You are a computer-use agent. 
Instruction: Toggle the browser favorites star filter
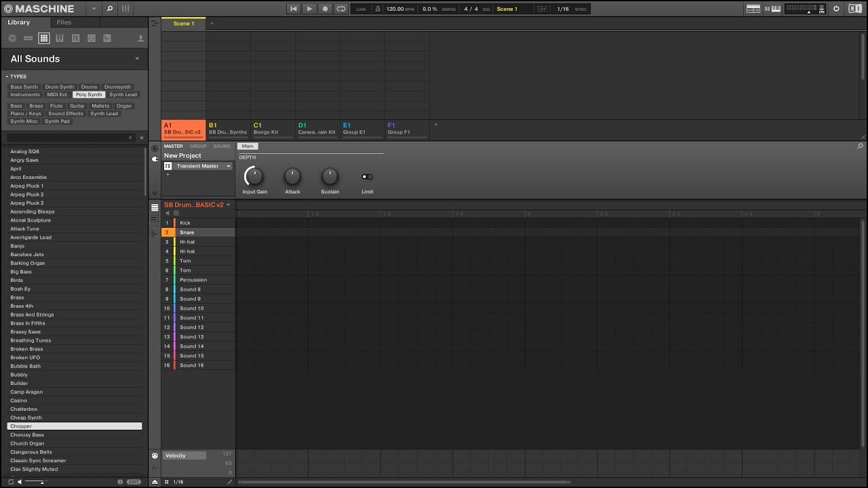[x=142, y=138]
